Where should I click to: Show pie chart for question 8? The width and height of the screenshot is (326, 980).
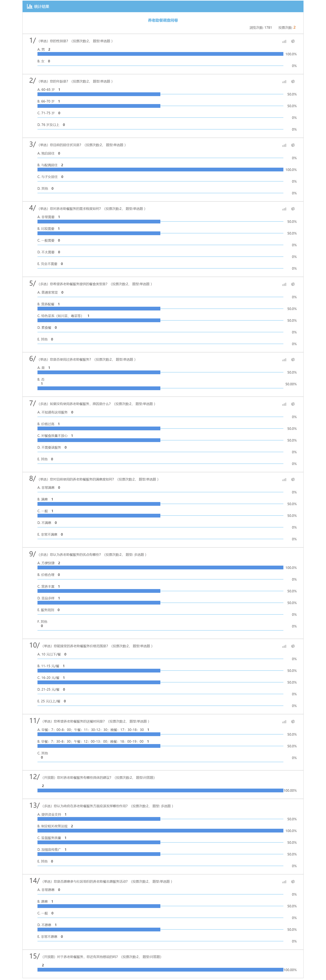pyautogui.click(x=293, y=479)
